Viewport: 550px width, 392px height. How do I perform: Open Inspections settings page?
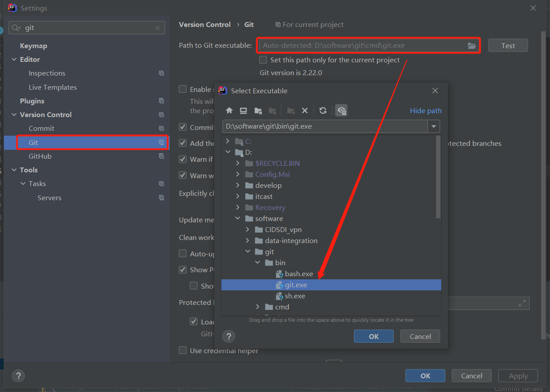(47, 73)
